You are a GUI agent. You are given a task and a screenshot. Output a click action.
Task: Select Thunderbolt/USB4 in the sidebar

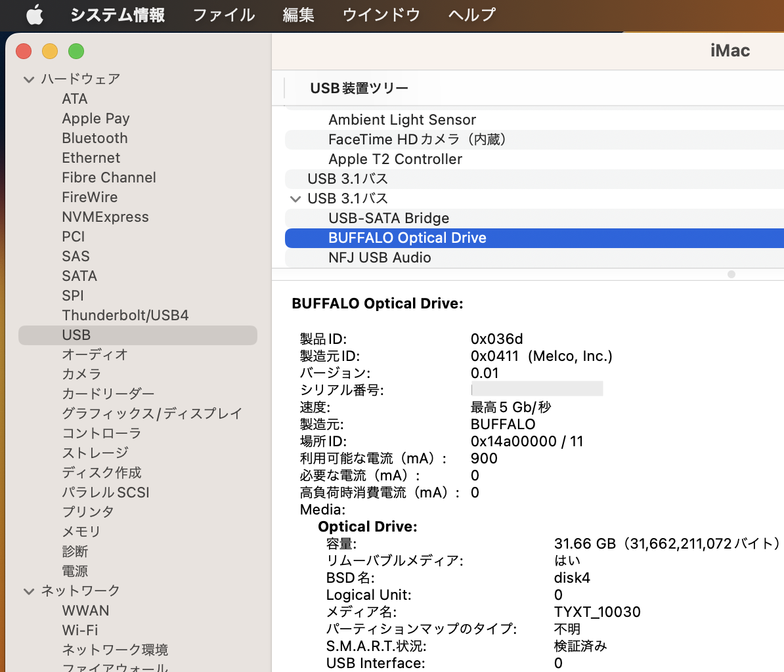tap(125, 316)
